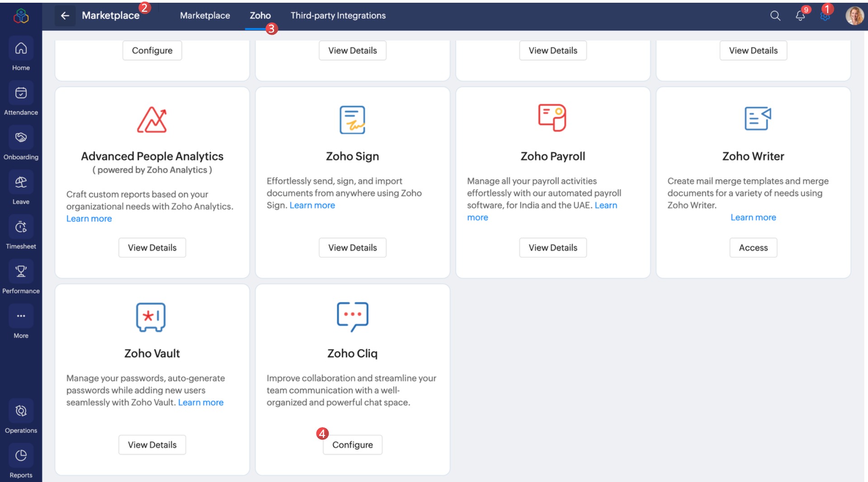Click the Performance trophy icon

tap(21, 271)
